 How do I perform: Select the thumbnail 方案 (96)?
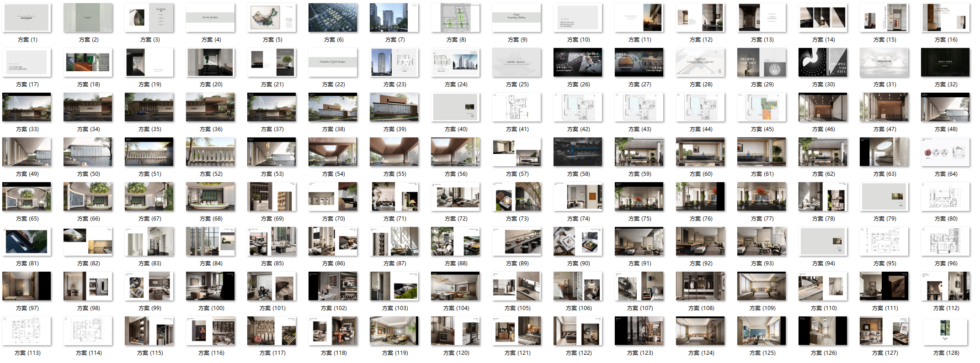coord(946,242)
